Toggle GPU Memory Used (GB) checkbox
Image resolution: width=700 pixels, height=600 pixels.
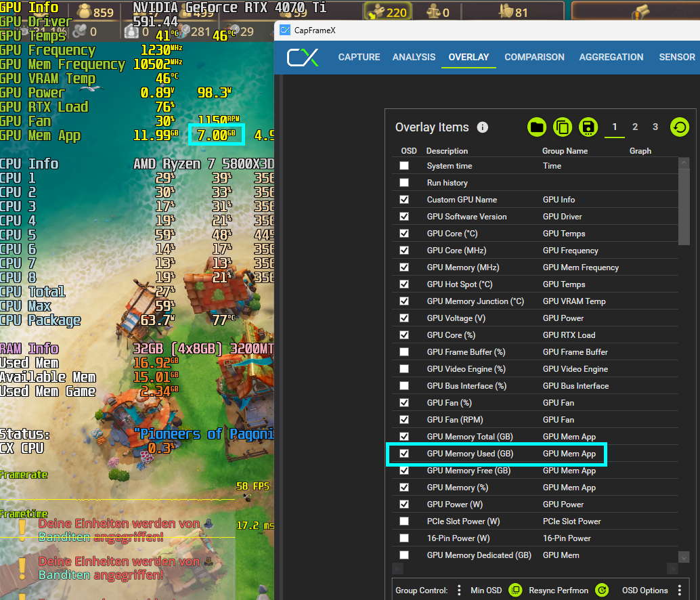pyautogui.click(x=404, y=454)
